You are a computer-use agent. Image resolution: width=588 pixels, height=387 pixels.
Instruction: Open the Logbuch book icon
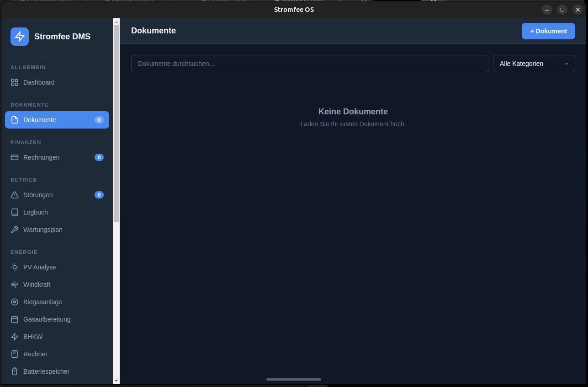coord(15,212)
